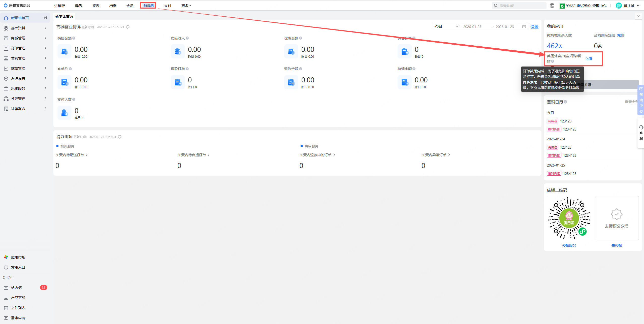Click help icon next to 营销日历
The height and width of the screenshot is (324, 644).
pyautogui.click(x=565, y=102)
